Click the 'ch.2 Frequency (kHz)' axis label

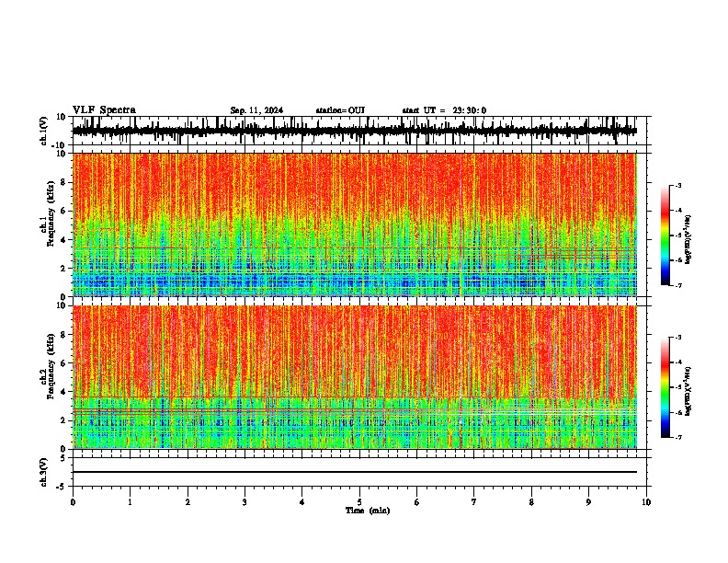(x=49, y=366)
